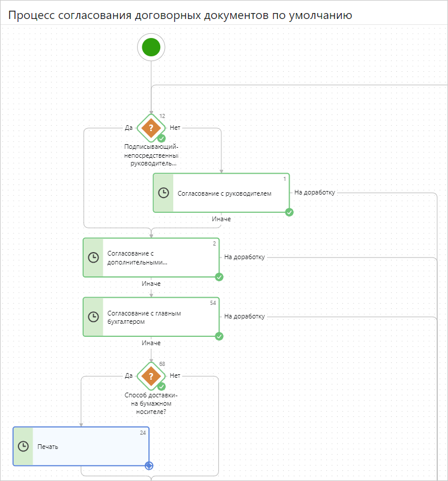Select the Согласование с главным бухгалтером block

coord(151,317)
